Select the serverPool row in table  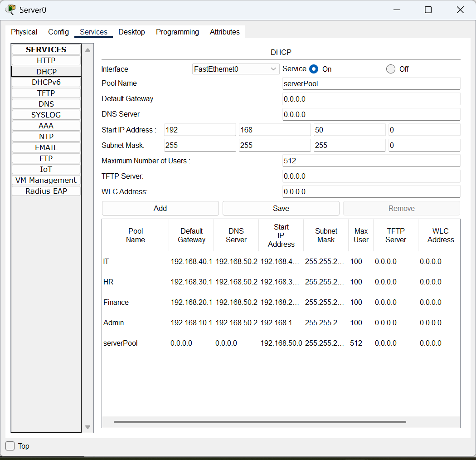point(281,343)
